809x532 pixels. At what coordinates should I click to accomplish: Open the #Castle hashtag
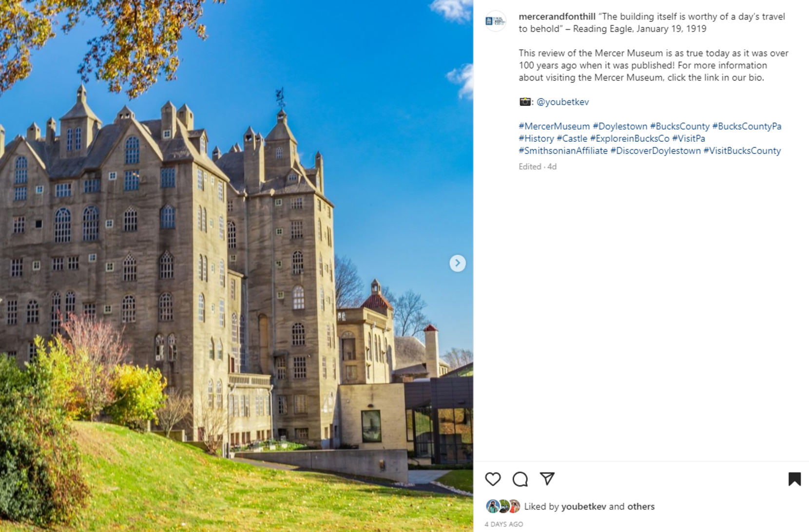coord(572,138)
